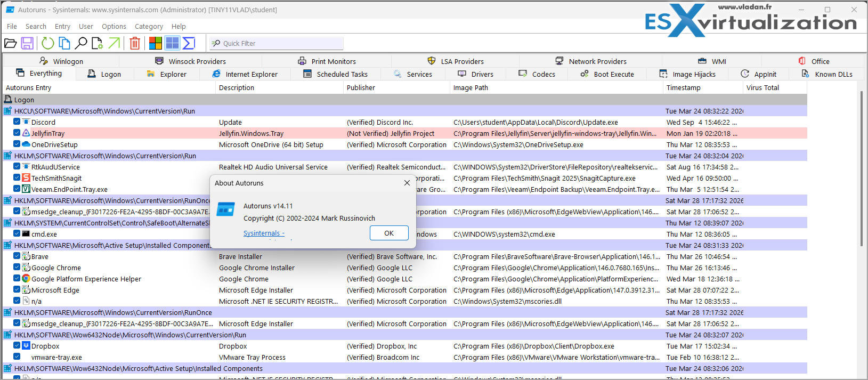868x380 pixels.
Task: Open the Options menu
Action: point(114,26)
